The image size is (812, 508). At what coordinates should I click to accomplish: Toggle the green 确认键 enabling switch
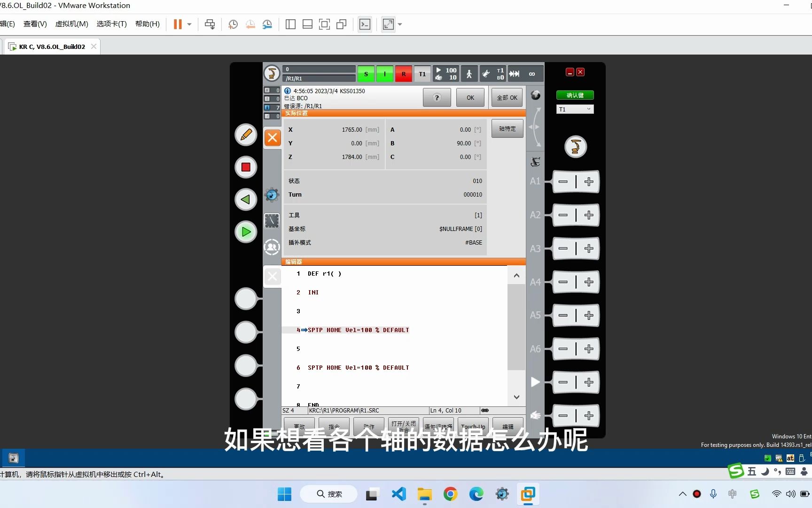pos(575,95)
